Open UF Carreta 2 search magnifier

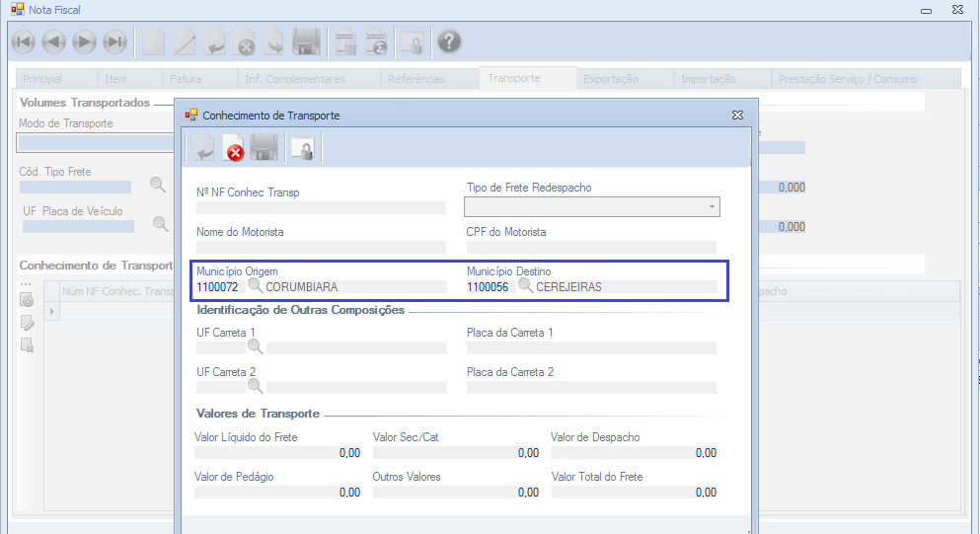point(255,386)
